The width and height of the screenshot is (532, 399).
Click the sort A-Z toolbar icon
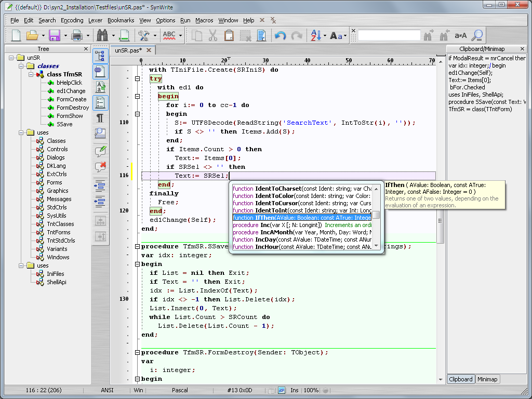click(316, 36)
